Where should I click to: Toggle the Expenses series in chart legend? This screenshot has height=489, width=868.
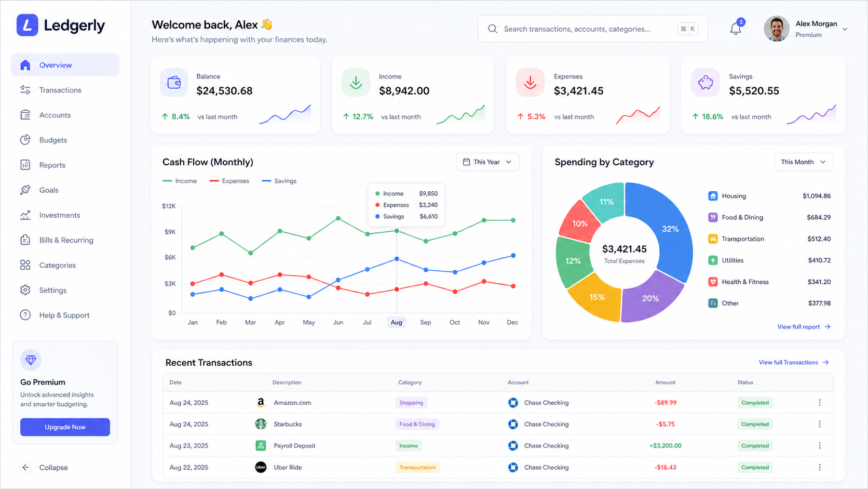pos(229,181)
